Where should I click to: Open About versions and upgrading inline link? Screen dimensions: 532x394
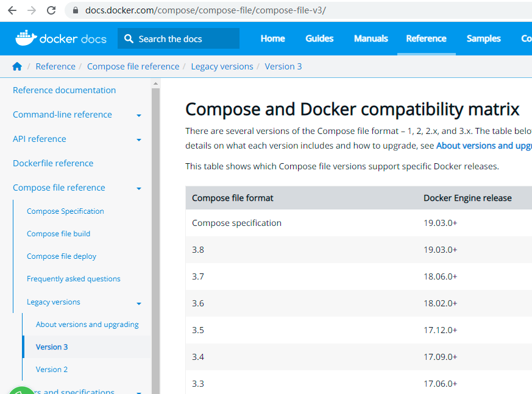(484, 146)
